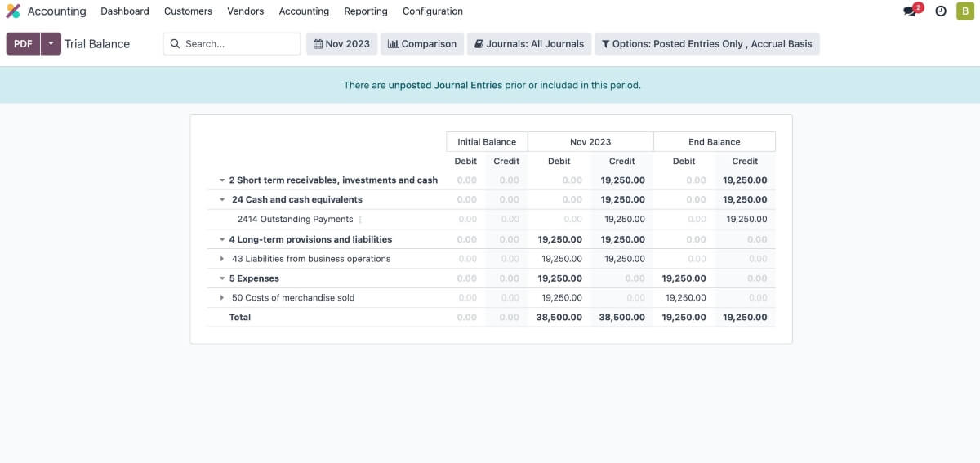Click 24 Cash Nov credit 19,250.00
980x463 pixels.
[623, 199]
